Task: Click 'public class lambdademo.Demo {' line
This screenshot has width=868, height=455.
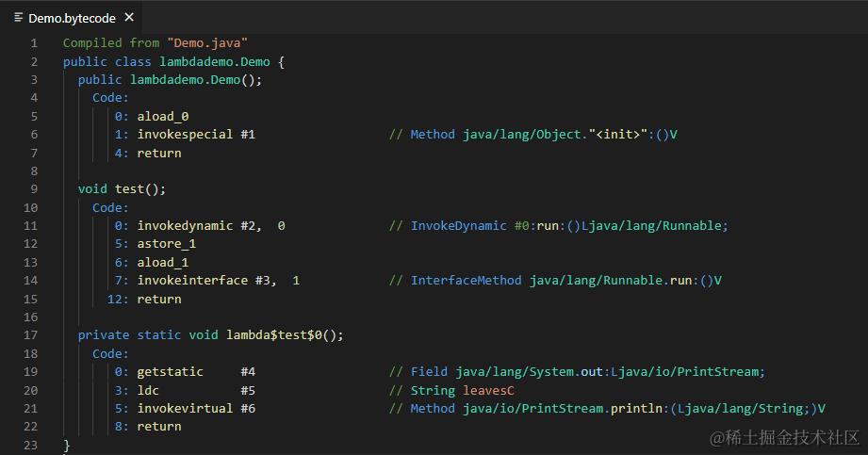Action: coord(173,61)
